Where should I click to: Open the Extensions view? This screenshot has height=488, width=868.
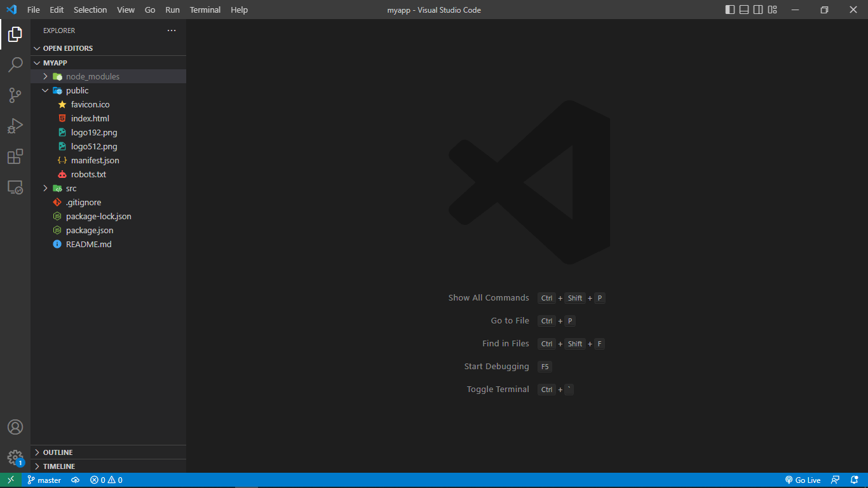click(15, 156)
